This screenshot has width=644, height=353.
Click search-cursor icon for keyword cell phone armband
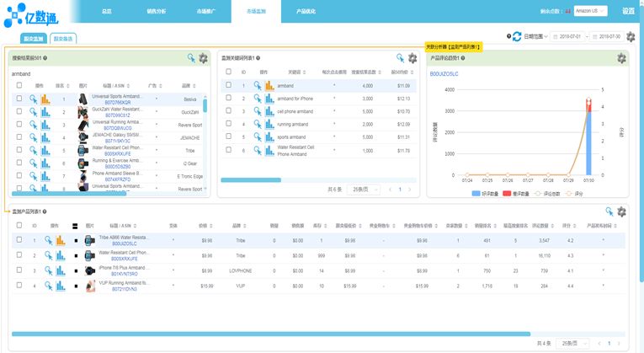258,111
